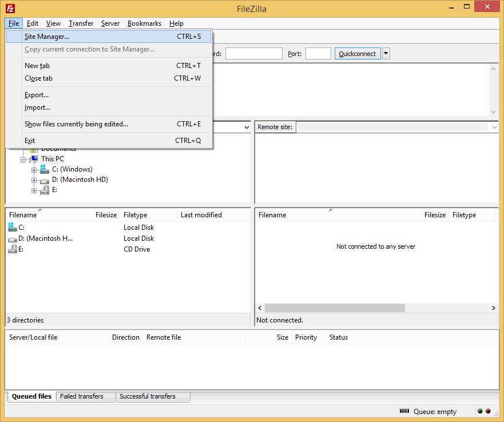Click the Direction queue column header
The width and height of the screenshot is (504, 422).
point(126,337)
